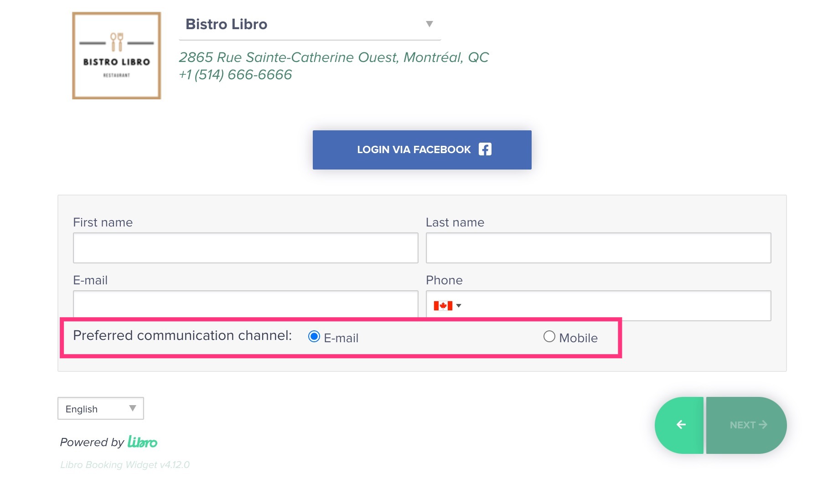The image size is (828, 504).
Task: Select Mobile as preferred communication channel
Action: pos(549,337)
